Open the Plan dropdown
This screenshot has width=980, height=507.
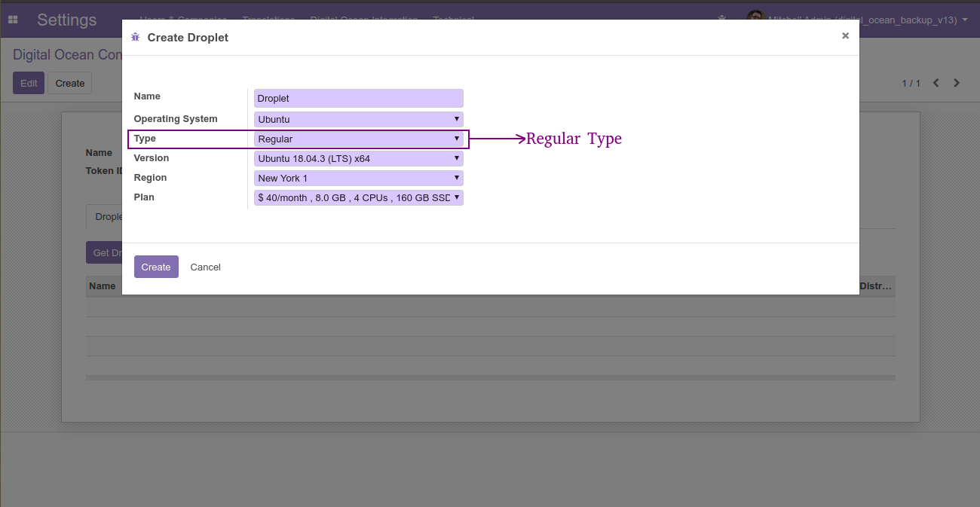[x=359, y=197]
